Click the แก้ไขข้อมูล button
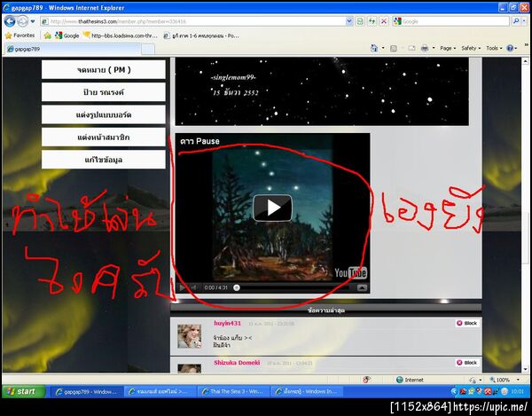 104,160
